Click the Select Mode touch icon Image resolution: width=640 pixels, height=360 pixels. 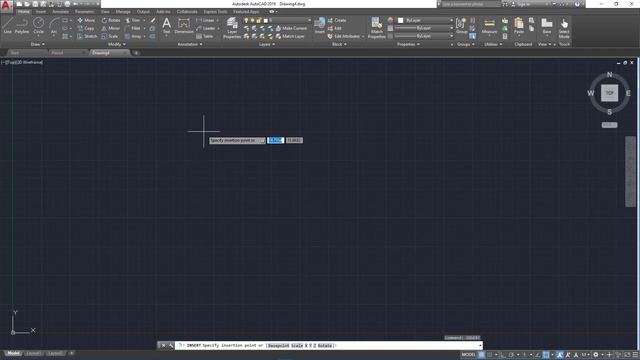(564, 28)
